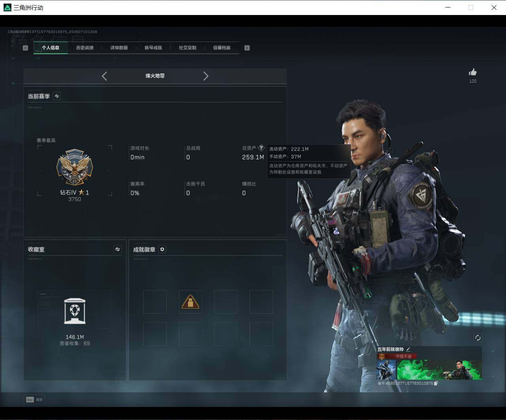Select the 账号成就 tab
Image resolution: width=506 pixels, height=420 pixels.
153,48
